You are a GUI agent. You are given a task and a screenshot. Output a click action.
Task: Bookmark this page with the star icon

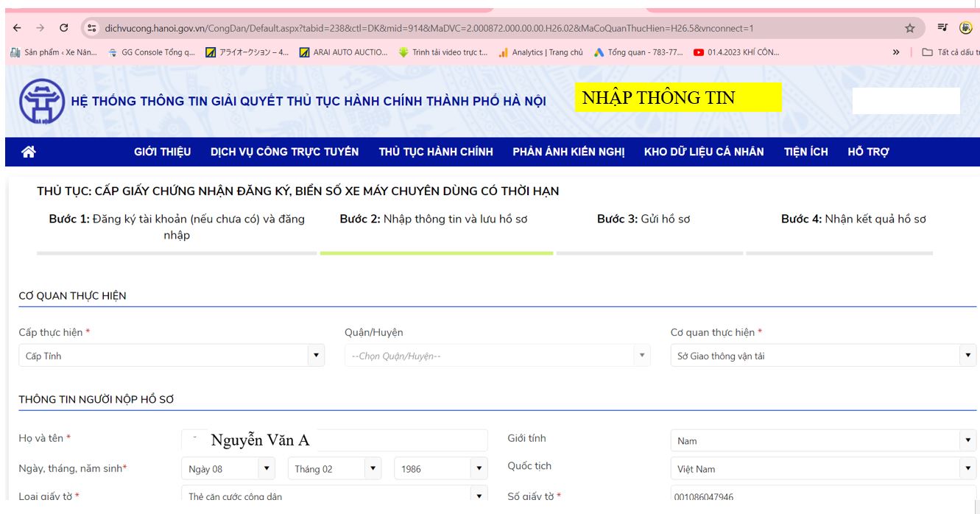(x=910, y=28)
